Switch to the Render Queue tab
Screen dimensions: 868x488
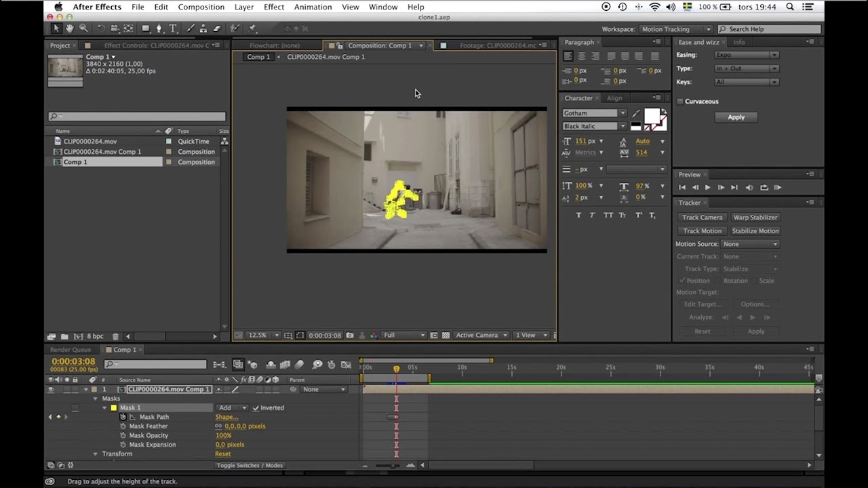pyautogui.click(x=71, y=350)
